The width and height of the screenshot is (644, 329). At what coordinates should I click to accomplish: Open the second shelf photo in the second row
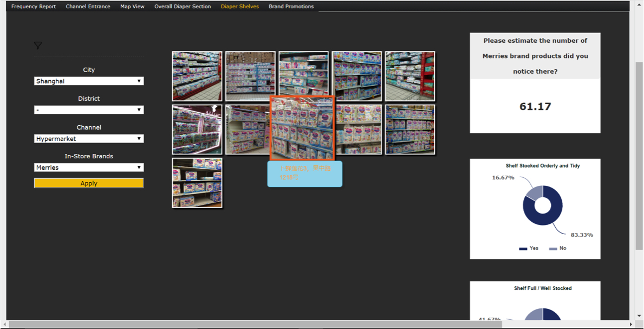247,130
